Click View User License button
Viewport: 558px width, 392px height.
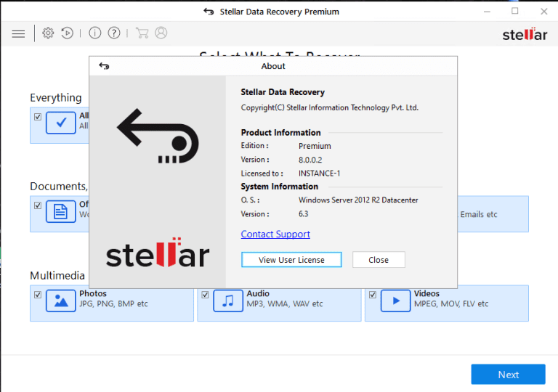pyautogui.click(x=291, y=260)
